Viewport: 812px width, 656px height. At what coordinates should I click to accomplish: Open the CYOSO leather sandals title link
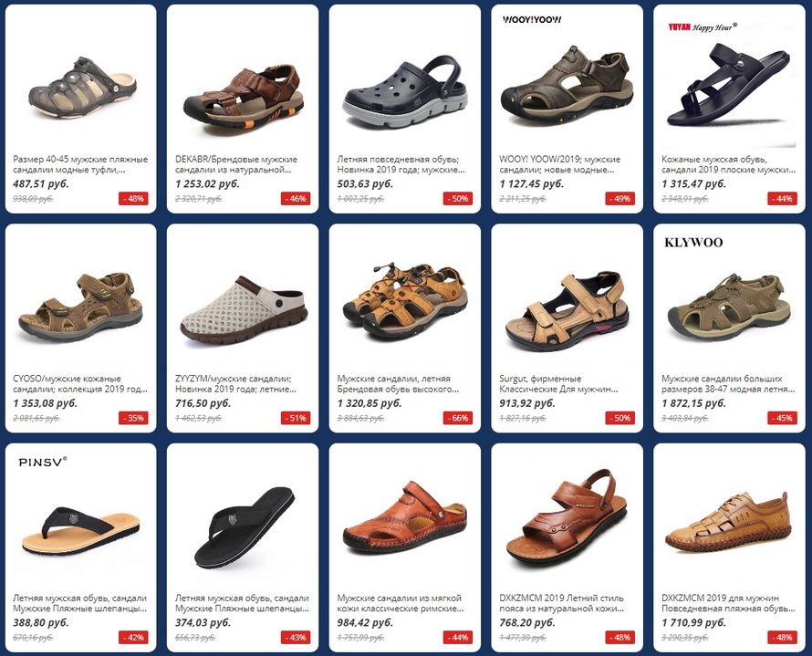(80, 384)
